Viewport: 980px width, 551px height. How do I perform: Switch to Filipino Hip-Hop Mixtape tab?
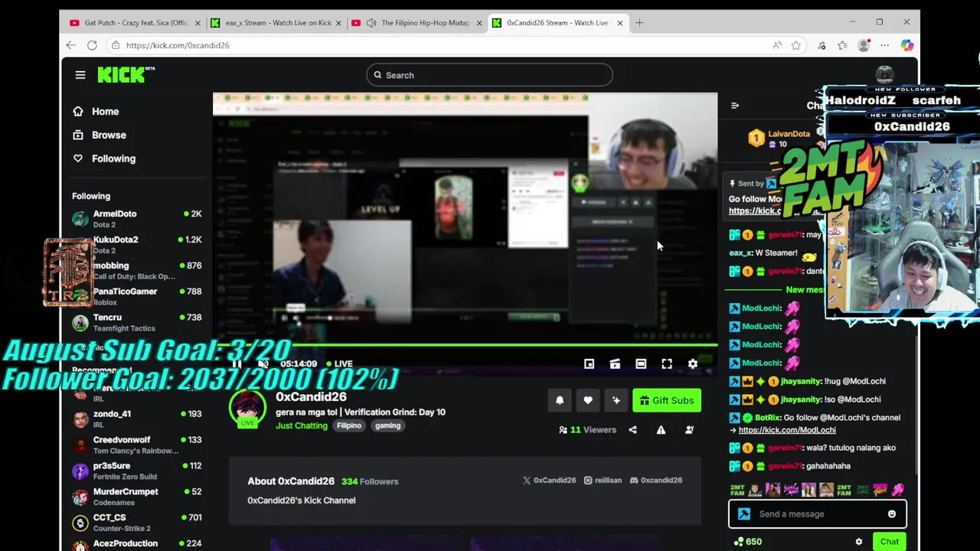click(x=418, y=23)
